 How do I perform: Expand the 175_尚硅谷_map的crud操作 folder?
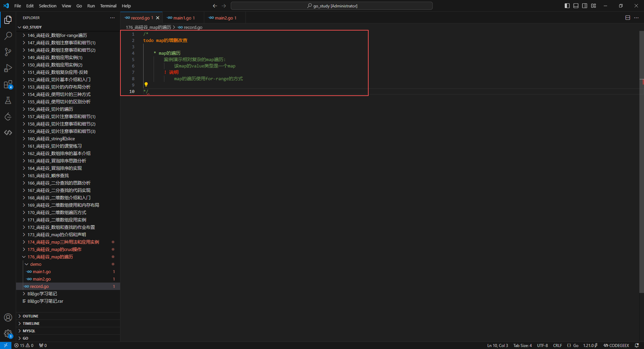click(68, 249)
